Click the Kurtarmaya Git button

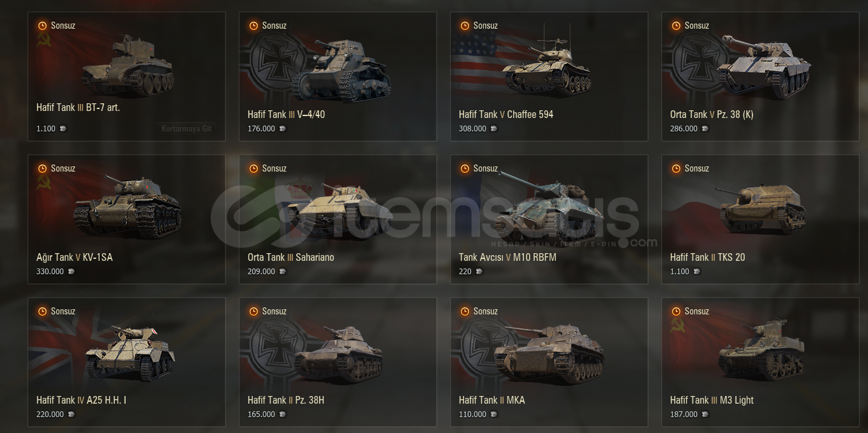[x=186, y=128]
